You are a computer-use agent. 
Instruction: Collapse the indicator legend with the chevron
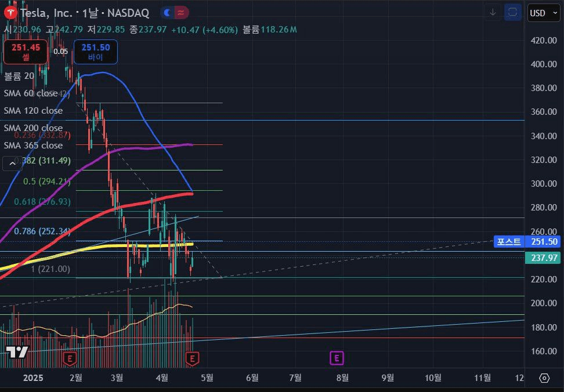coord(12,164)
